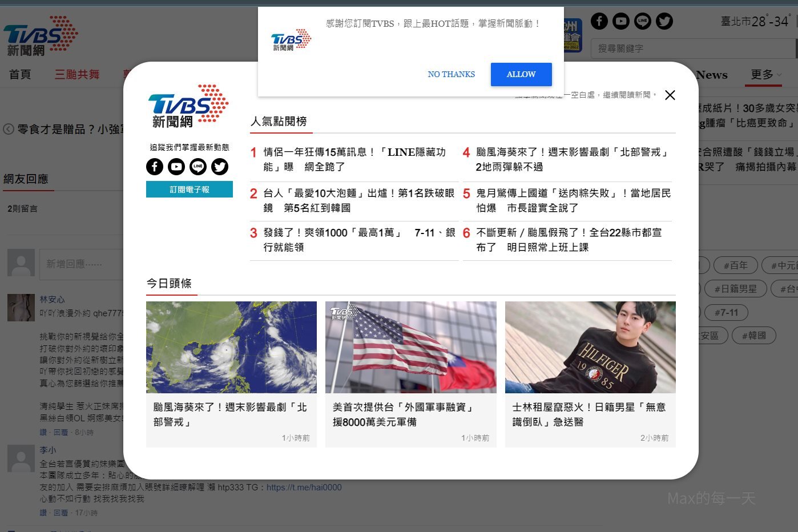Click the LINE icon in the popup's follow row
The height and width of the screenshot is (532, 798).
(198, 167)
